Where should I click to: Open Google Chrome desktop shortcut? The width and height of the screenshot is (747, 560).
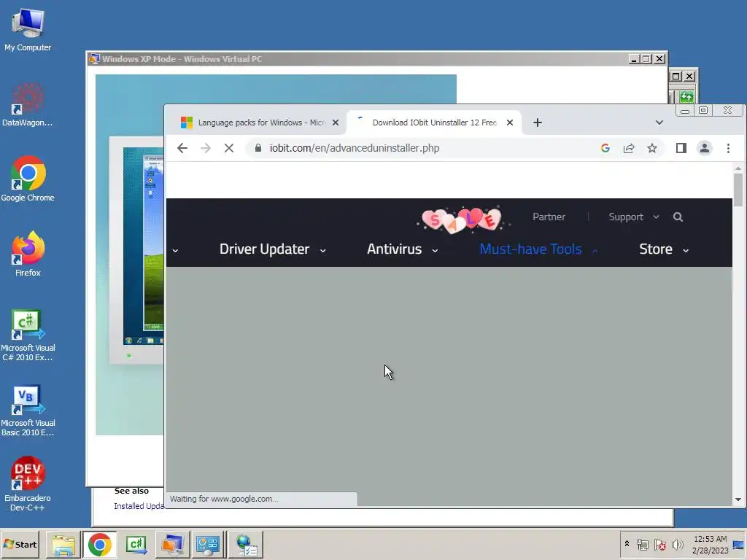pos(28,179)
